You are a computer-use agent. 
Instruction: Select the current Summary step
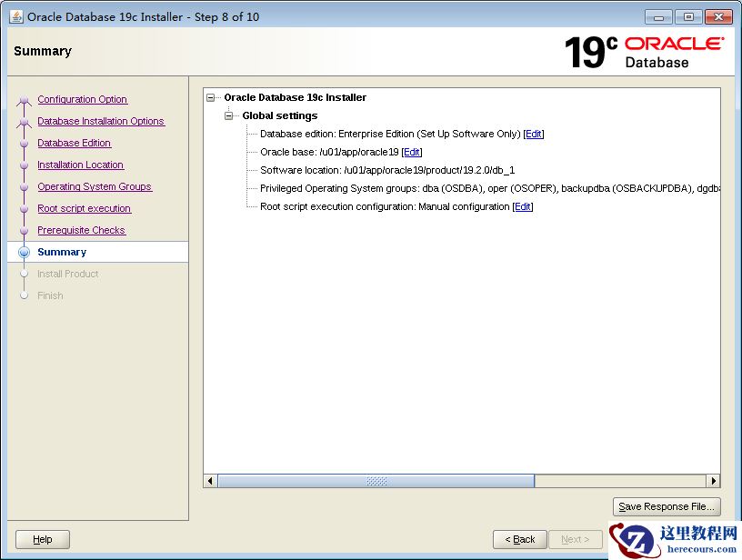click(x=62, y=252)
